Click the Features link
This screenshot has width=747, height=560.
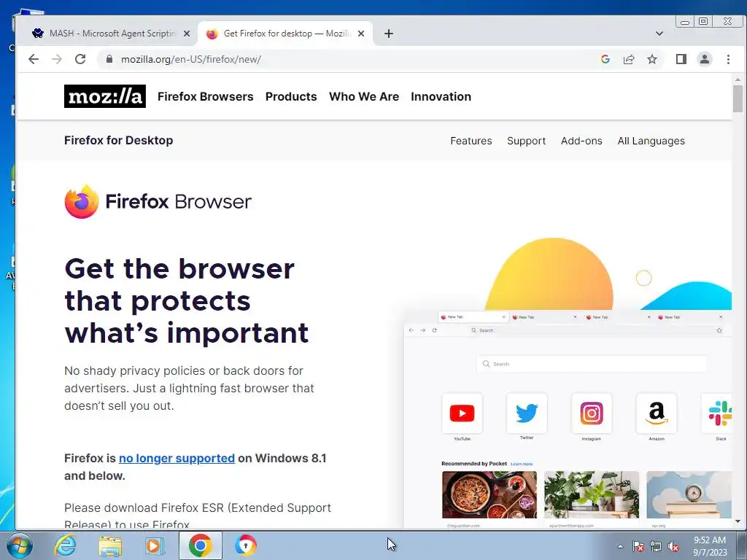(x=471, y=141)
